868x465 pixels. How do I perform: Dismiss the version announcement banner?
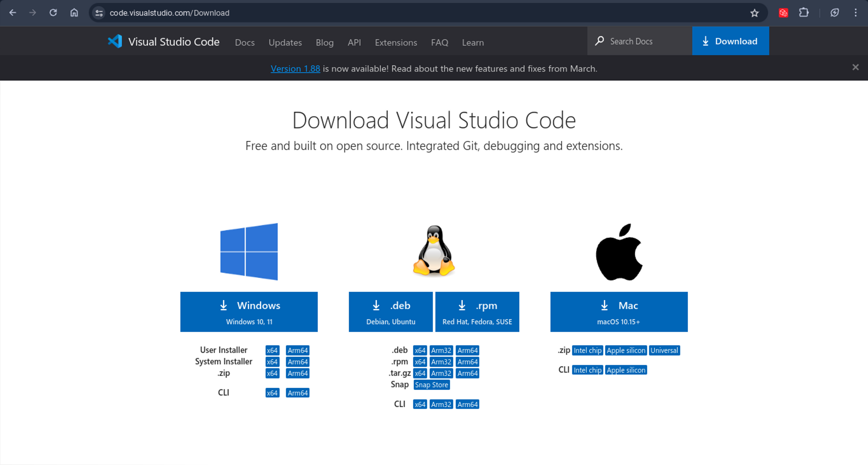coord(856,67)
